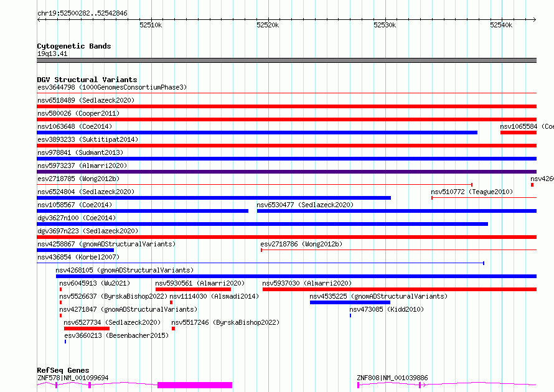Click the 52510k ruler position label
This screenshot has height=392, width=554.
(x=151, y=25)
